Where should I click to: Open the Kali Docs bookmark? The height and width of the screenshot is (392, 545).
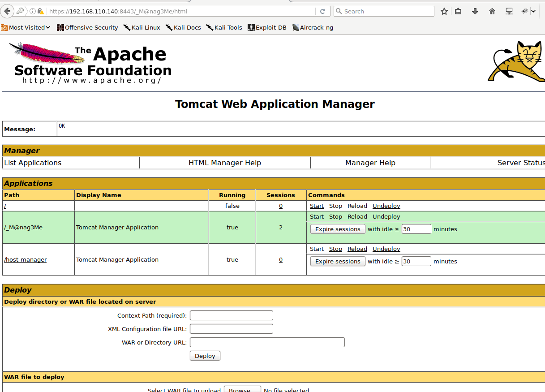[x=183, y=27]
